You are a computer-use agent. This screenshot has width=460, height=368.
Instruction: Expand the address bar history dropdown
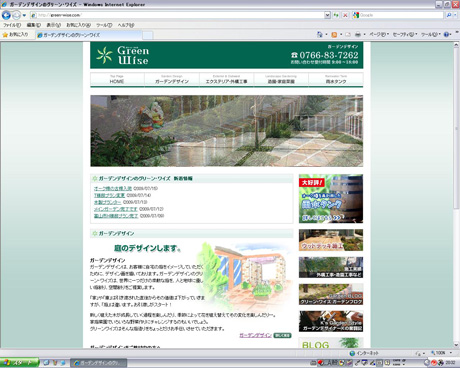tap(327, 15)
